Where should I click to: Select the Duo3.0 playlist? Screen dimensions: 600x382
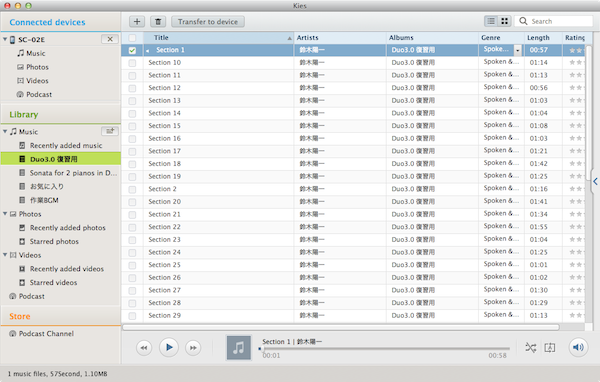coord(61,159)
